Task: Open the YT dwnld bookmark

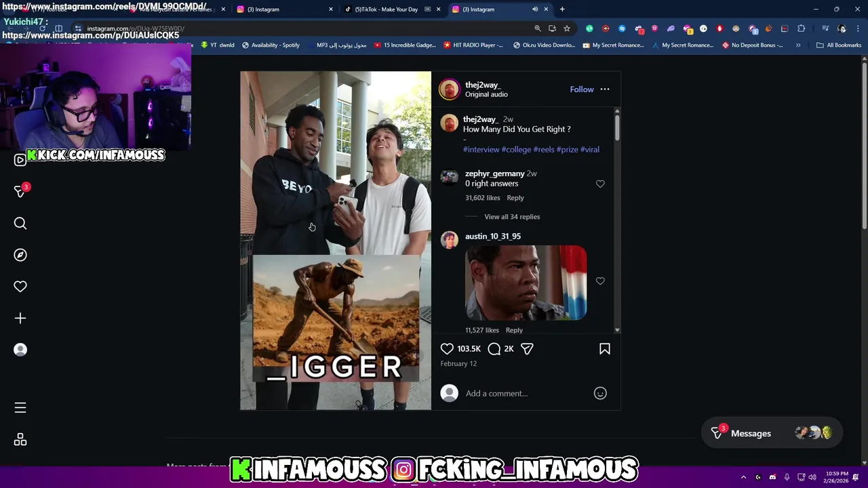Action: click(x=217, y=45)
